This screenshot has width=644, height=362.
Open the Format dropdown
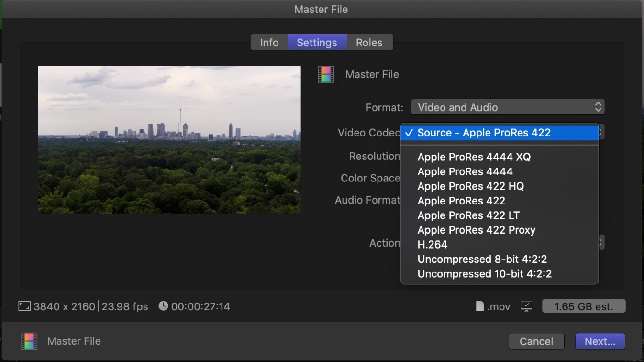pos(508,107)
